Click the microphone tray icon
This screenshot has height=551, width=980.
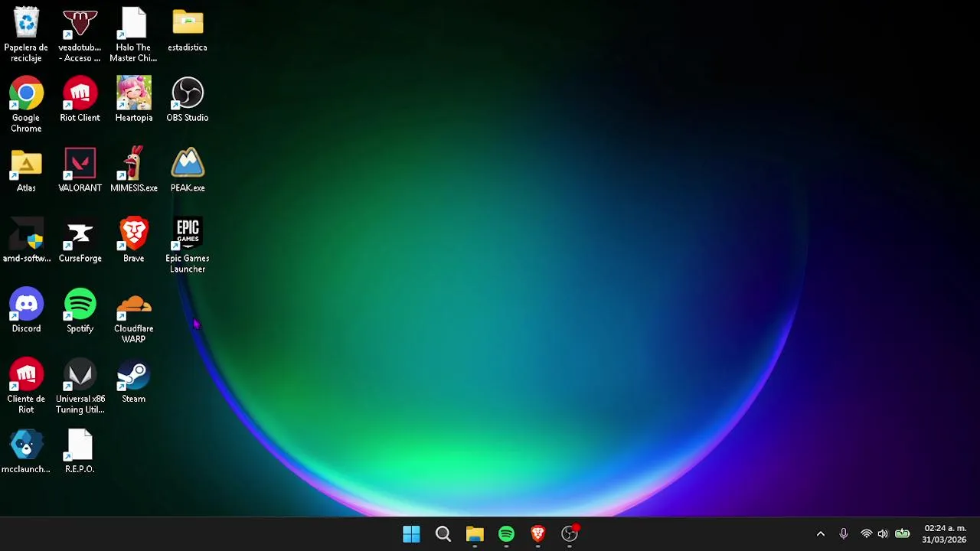(843, 534)
